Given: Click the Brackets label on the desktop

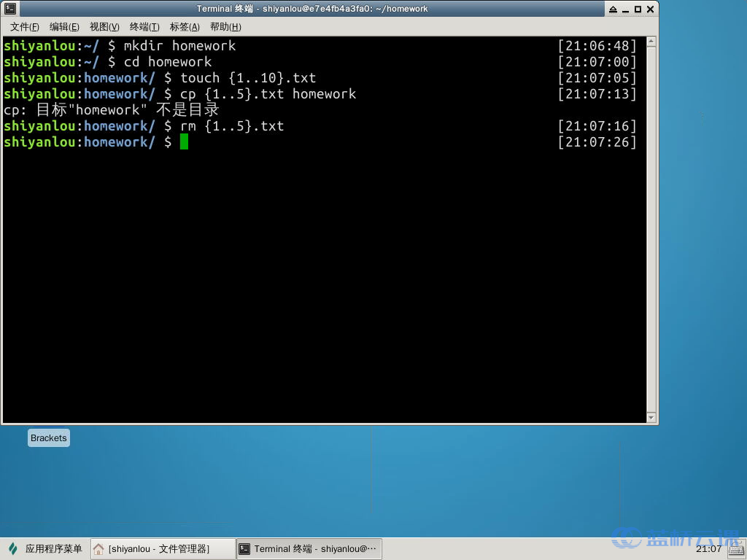Looking at the screenshot, I should [49, 438].
